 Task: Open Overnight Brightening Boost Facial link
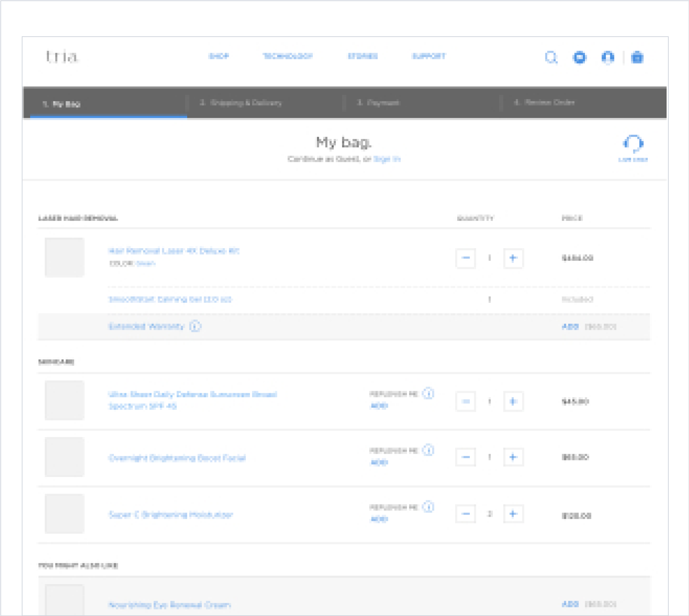[177, 458]
